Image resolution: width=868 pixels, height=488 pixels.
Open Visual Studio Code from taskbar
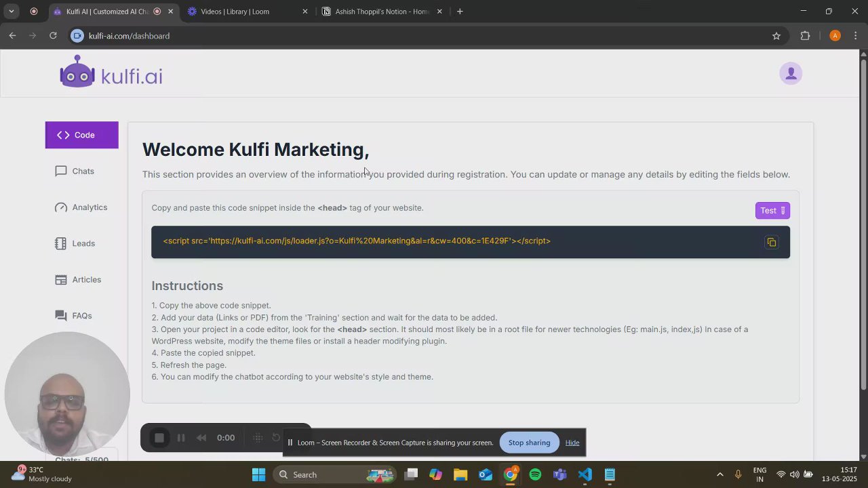tap(585, 474)
